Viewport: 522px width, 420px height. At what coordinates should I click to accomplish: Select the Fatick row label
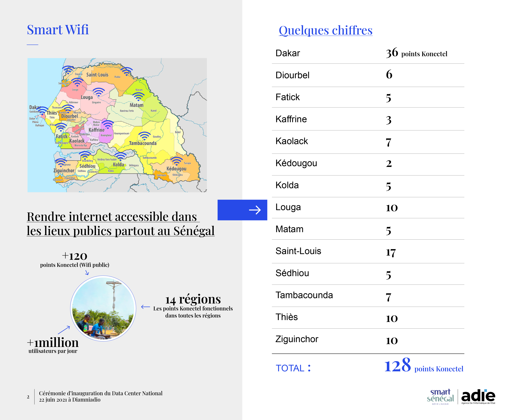(x=288, y=97)
